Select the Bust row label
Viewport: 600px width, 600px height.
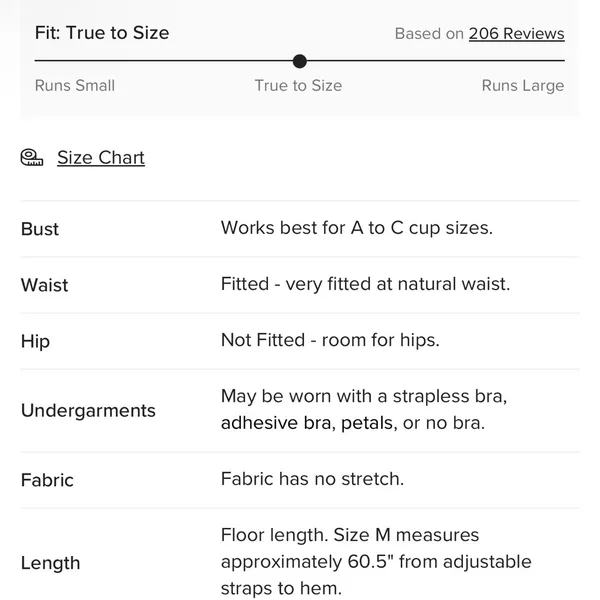coord(40,229)
